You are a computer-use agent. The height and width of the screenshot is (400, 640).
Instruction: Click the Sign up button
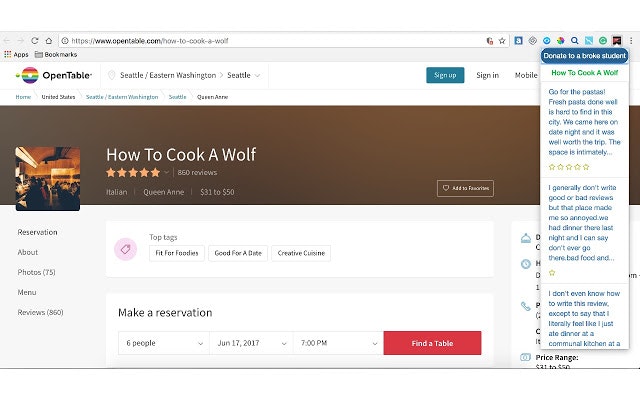(x=445, y=75)
